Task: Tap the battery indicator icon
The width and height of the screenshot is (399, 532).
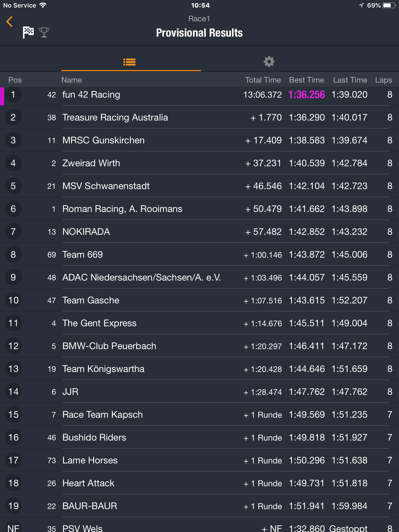Action: 389,5
